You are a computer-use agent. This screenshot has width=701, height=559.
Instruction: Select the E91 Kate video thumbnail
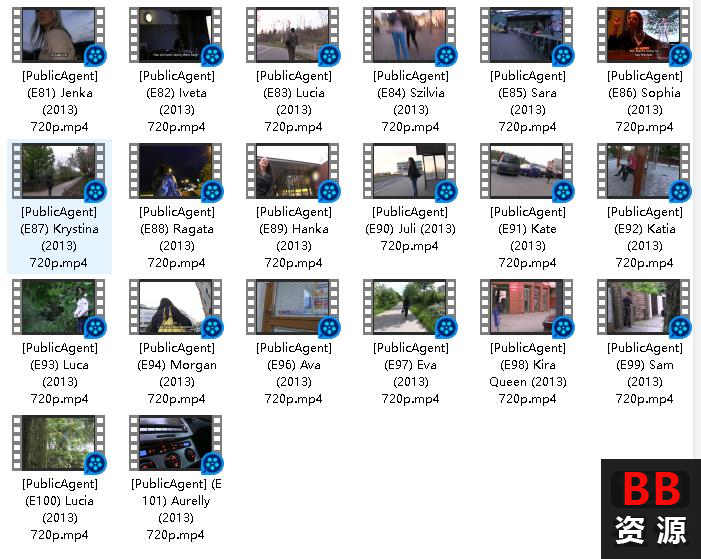[527, 171]
